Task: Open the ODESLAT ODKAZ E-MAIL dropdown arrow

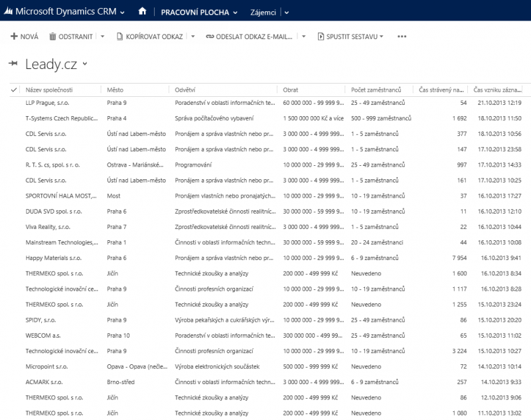Action: [304, 36]
